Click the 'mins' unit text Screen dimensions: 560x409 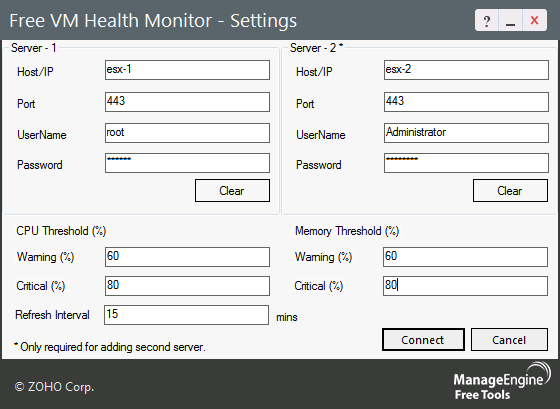pos(287,317)
